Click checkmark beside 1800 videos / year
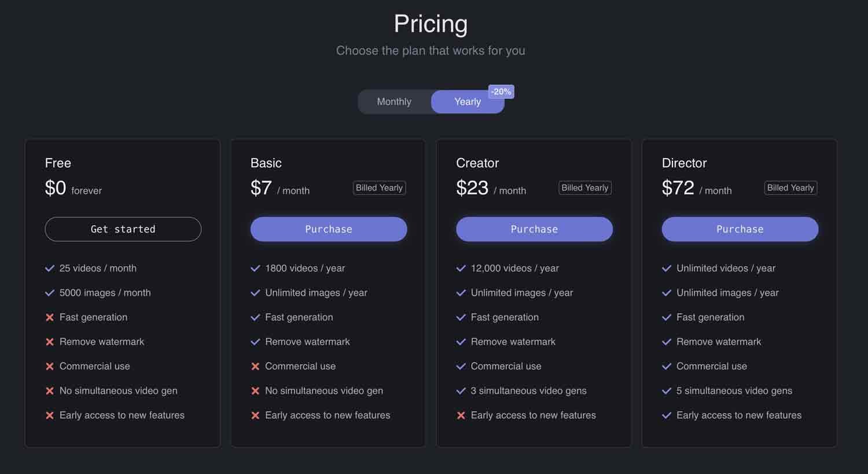The width and height of the screenshot is (868, 474). (x=255, y=269)
